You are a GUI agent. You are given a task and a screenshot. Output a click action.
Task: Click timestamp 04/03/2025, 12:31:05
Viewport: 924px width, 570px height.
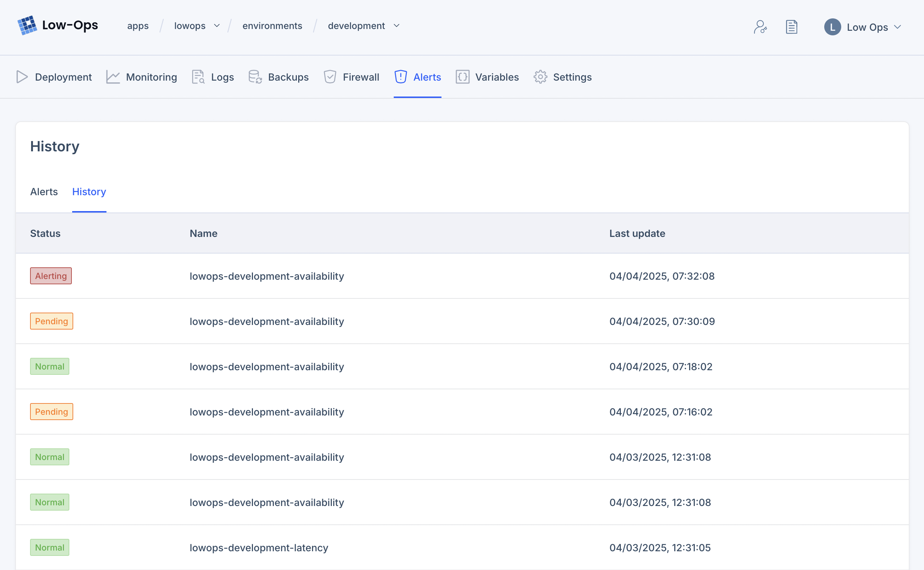tap(660, 547)
